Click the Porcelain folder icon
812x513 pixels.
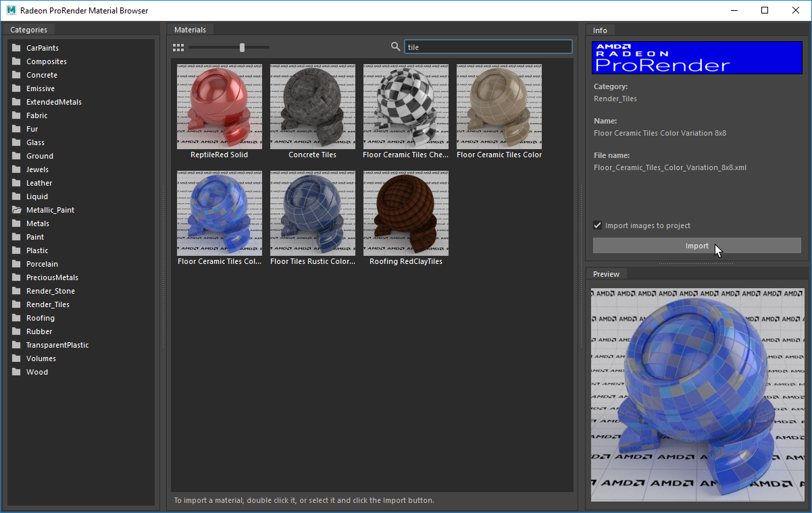tap(16, 264)
